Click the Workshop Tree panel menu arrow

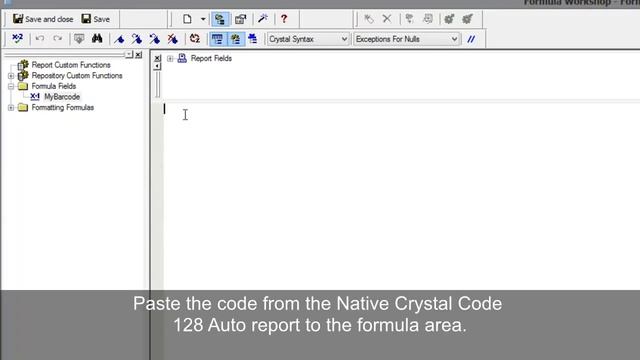coord(129,54)
